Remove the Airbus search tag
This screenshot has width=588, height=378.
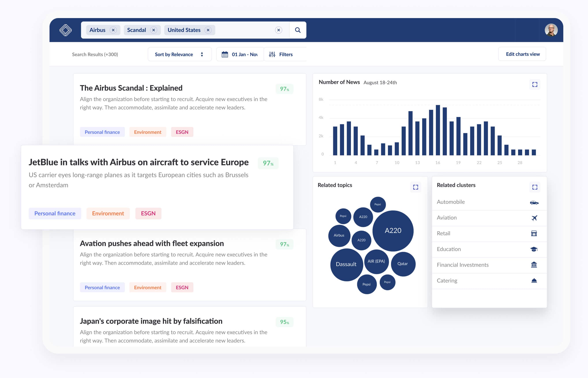(113, 30)
